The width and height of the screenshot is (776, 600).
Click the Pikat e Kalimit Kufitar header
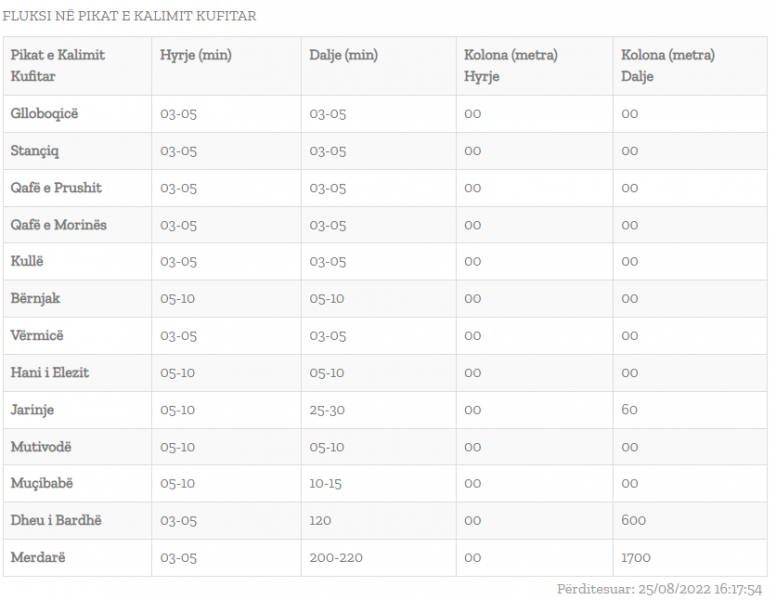(57, 65)
